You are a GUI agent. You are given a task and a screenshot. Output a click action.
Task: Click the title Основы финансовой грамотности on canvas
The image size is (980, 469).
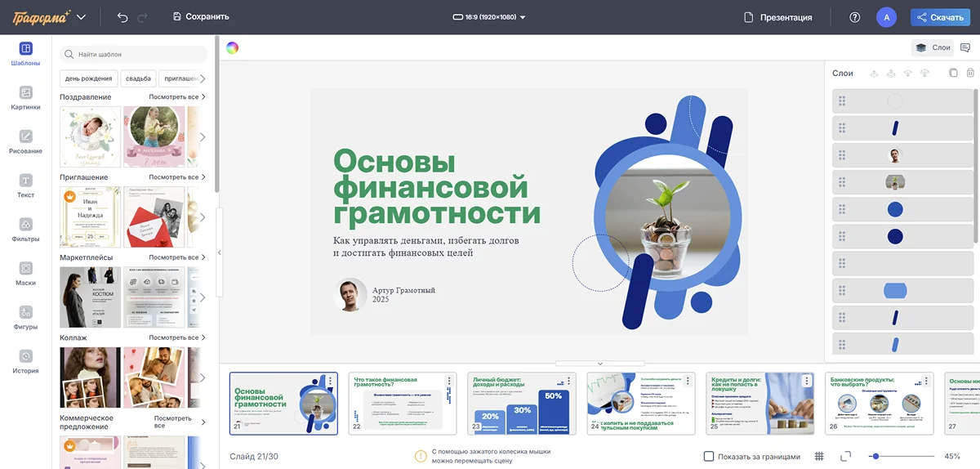pyautogui.click(x=437, y=187)
